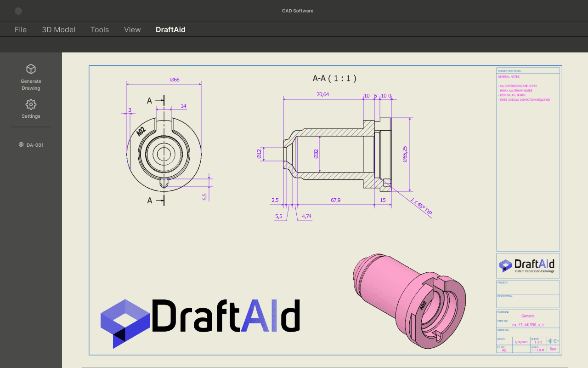Image resolution: width=588 pixels, height=368 pixels.
Task: Click the 14 width dimension
Action: 183,106
